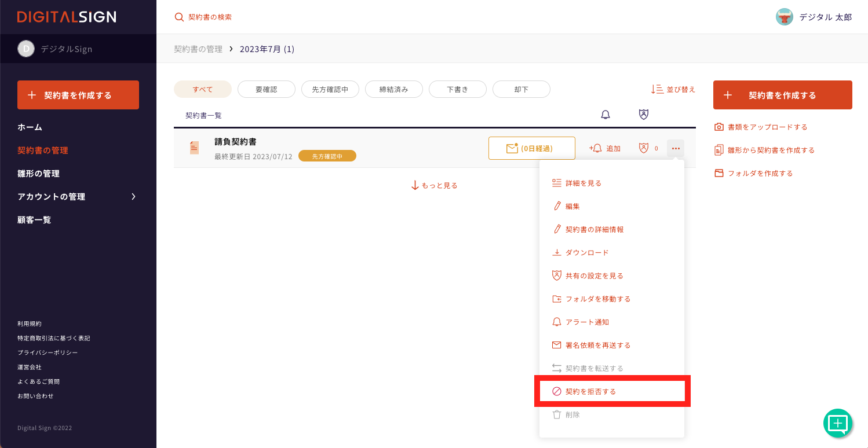Screen dimensions: 868x448
Task: Click the 契約書の検索 search field
Action: [x=210, y=17]
